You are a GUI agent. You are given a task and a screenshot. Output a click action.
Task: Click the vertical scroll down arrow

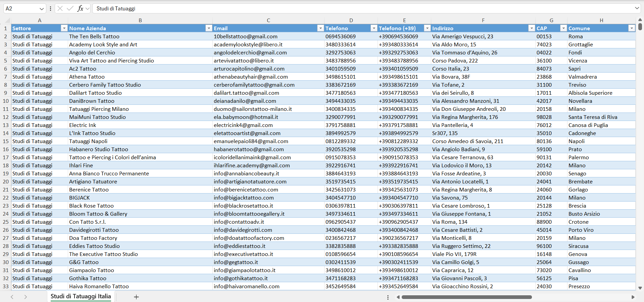(640, 288)
